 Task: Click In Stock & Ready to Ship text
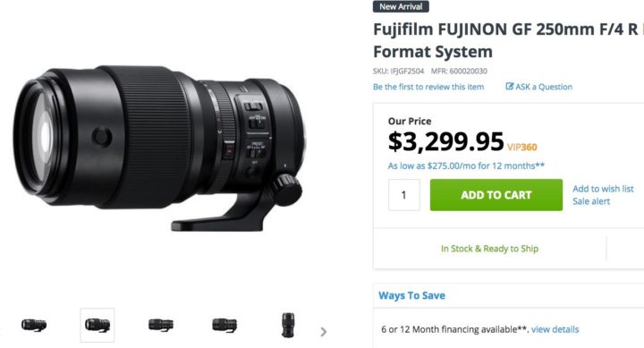click(x=489, y=249)
